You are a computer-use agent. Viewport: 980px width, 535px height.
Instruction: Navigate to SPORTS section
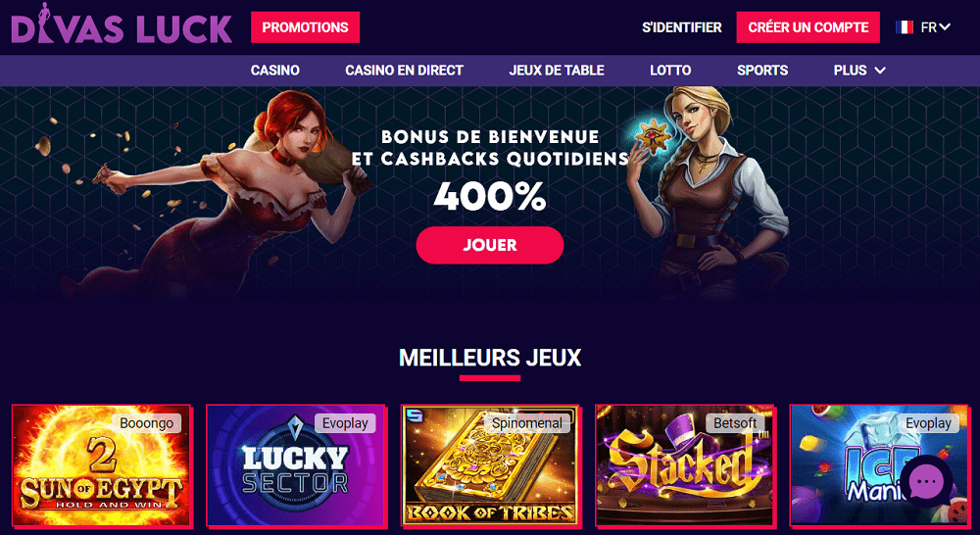[x=761, y=71]
